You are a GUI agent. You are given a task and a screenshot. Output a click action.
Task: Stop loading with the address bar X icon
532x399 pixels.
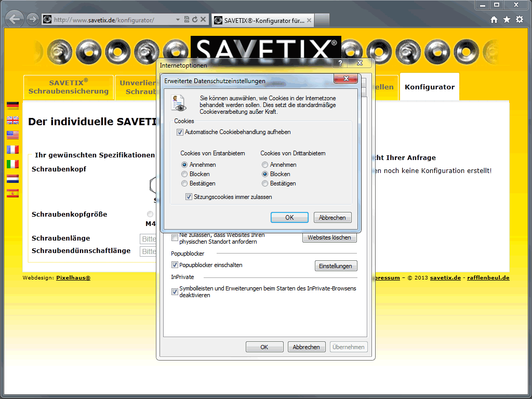coord(203,19)
